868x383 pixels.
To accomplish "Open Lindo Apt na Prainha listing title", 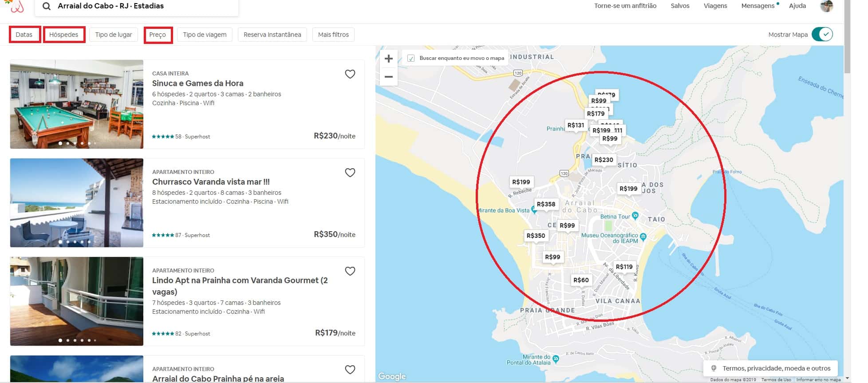I will [240, 286].
